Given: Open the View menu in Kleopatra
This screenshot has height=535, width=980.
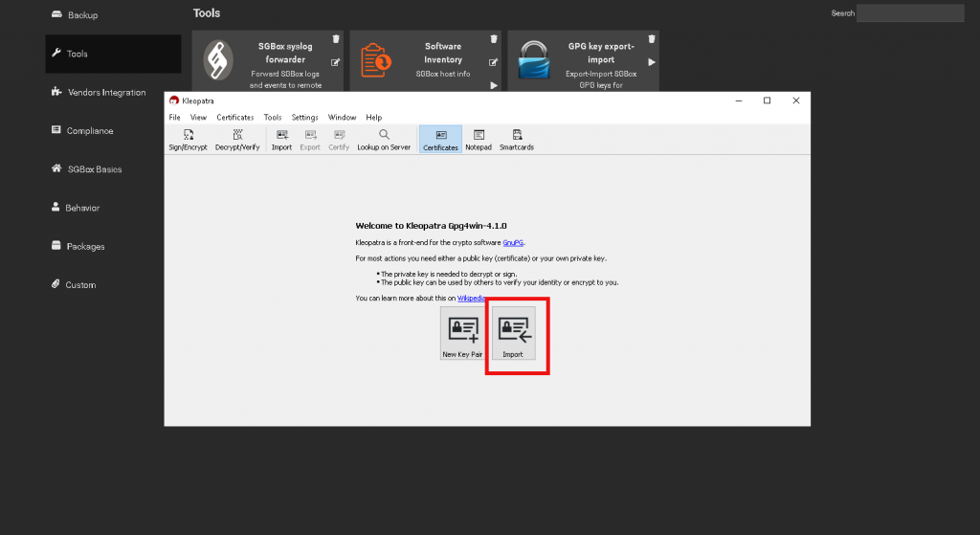Looking at the screenshot, I should point(198,117).
